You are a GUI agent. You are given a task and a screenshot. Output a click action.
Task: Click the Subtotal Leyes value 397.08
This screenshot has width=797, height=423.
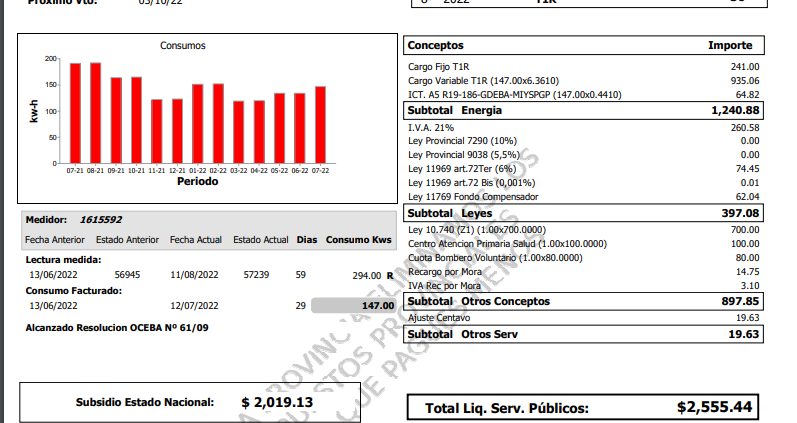click(x=738, y=214)
